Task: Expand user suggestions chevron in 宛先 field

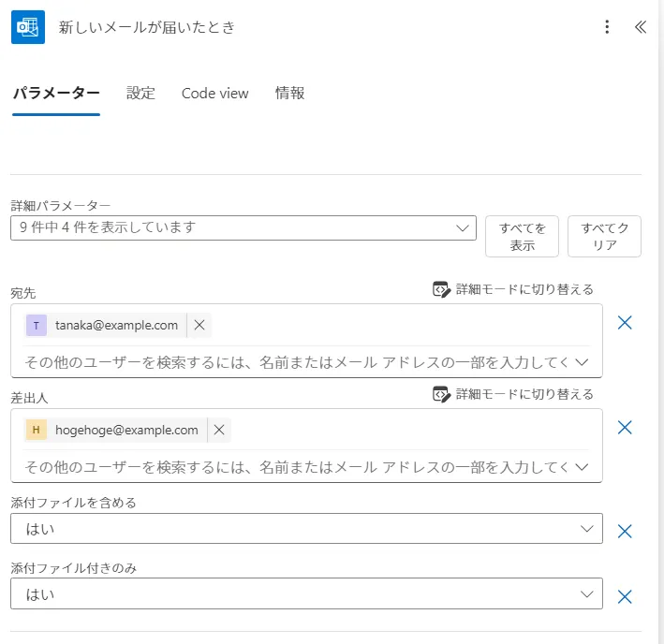Action: (582, 361)
